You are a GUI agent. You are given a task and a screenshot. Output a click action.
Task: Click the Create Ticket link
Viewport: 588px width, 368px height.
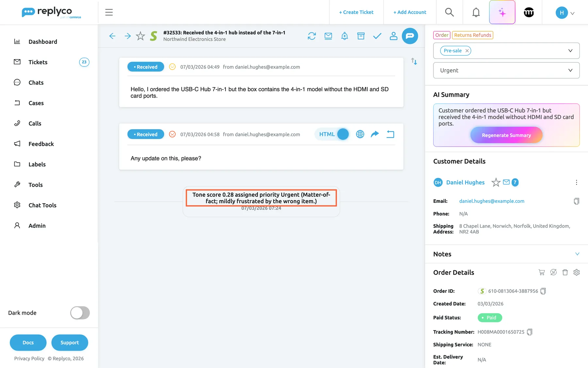coord(356,12)
